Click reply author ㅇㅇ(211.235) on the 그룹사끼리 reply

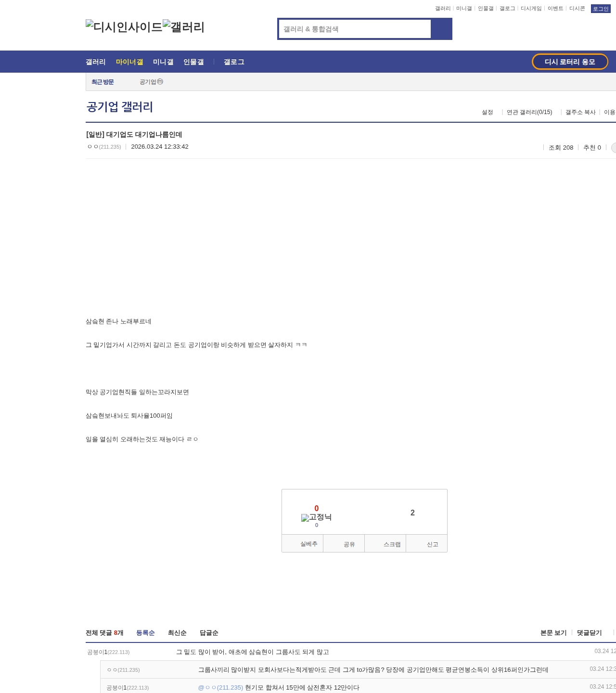(123, 670)
